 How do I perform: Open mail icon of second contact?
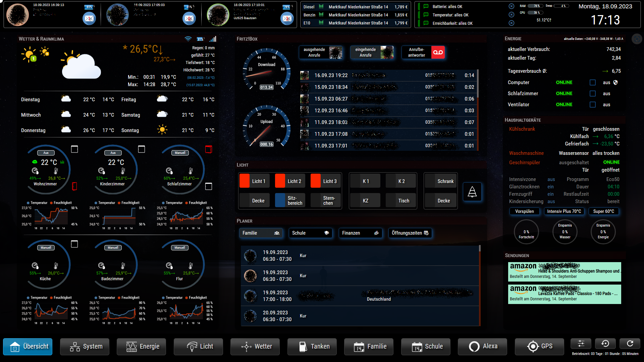coord(189,18)
